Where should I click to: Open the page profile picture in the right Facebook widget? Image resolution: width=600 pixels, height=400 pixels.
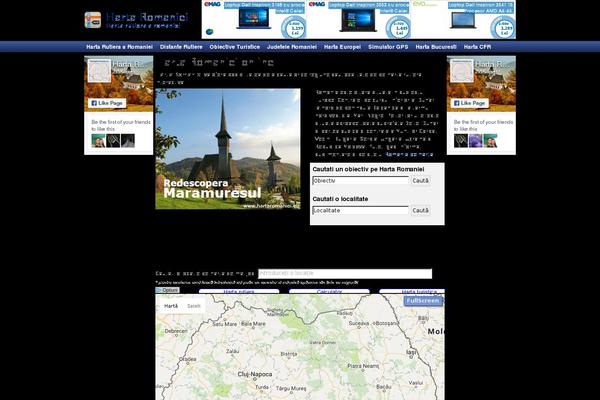coord(462,71)
